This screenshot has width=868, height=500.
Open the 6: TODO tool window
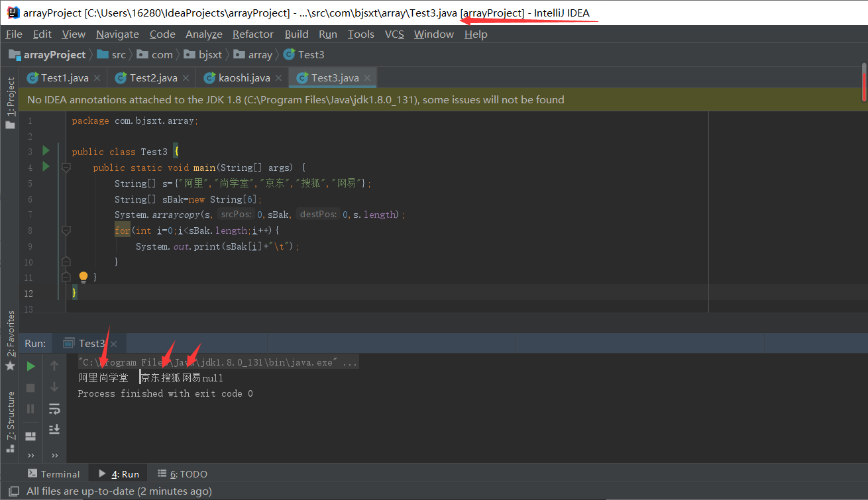(x=182, y=474)
